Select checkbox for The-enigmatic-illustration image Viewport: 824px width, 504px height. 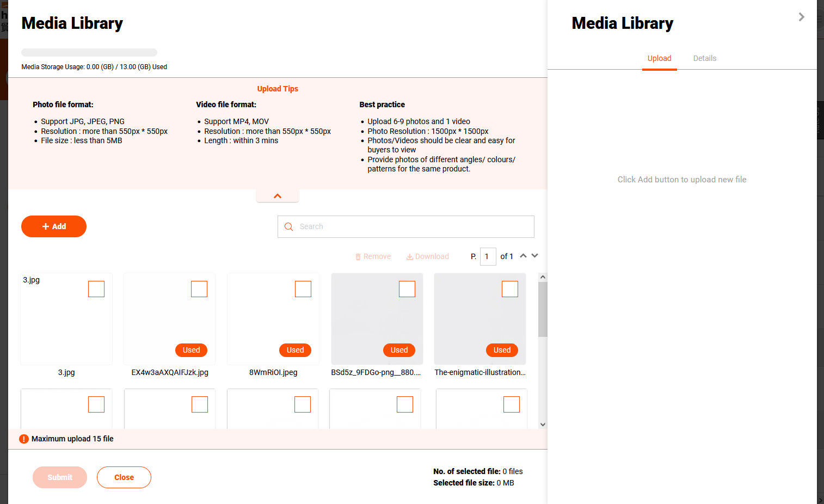click(510, 289)
